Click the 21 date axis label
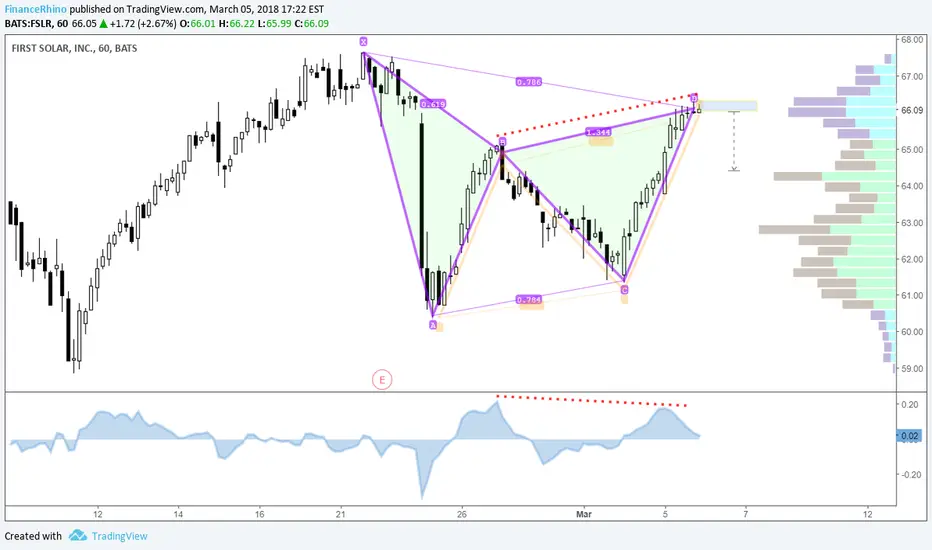Viewport: 932px width, 550px height. [340, 514]
